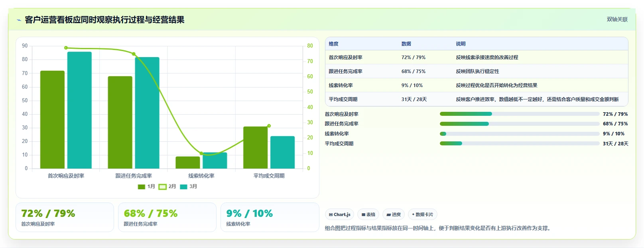Screen dimensions: 644x248
Task: Click table value 68% / 75%
Action: (x=413, y=71)
